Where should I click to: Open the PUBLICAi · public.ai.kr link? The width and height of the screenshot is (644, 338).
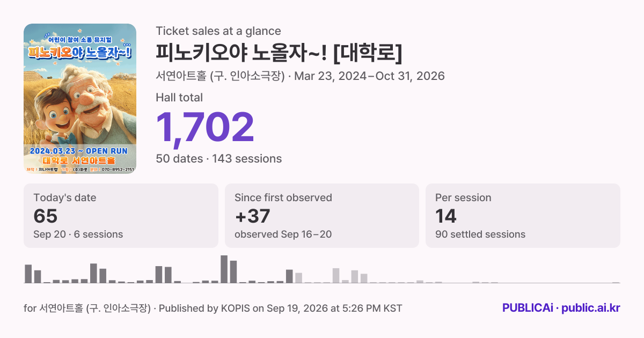pyautogui.click(x=561, y=308)
